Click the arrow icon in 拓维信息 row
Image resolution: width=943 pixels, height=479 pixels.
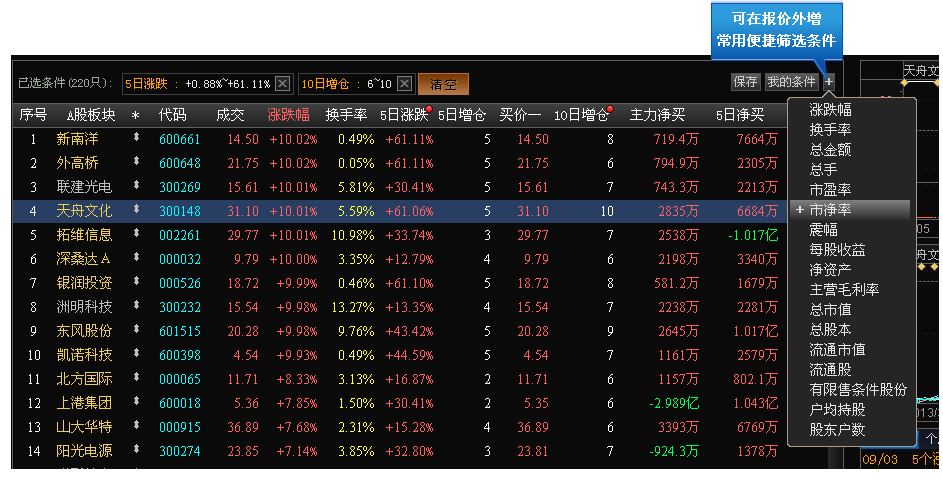click(137, 233)
